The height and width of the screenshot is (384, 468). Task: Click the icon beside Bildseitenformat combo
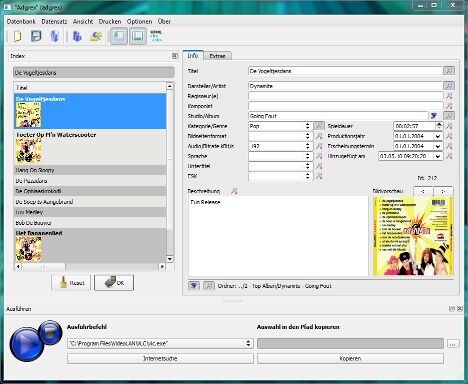pos(319,136)
